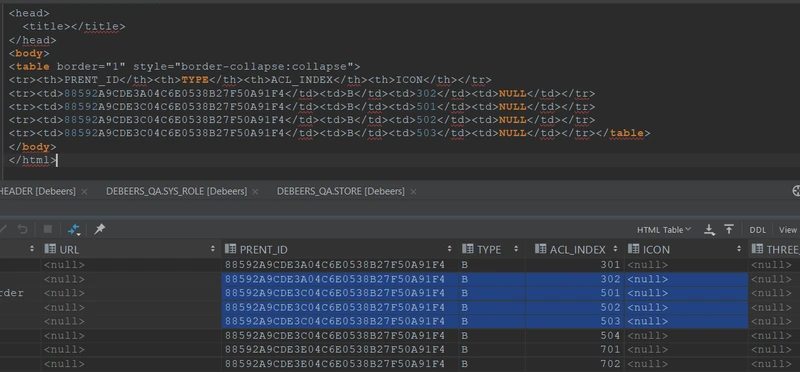800x372 pixels.
Task: Select PRENT_ID cell in the 702 row
Action: tap(339, 364)
